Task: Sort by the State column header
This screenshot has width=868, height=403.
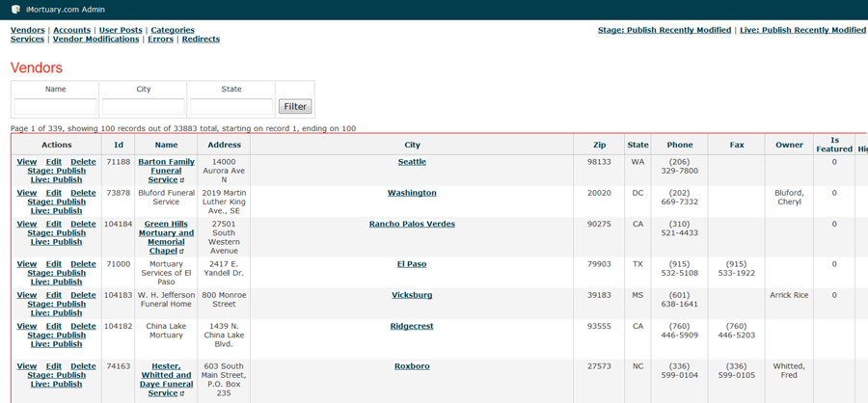Action: [637, 145]
